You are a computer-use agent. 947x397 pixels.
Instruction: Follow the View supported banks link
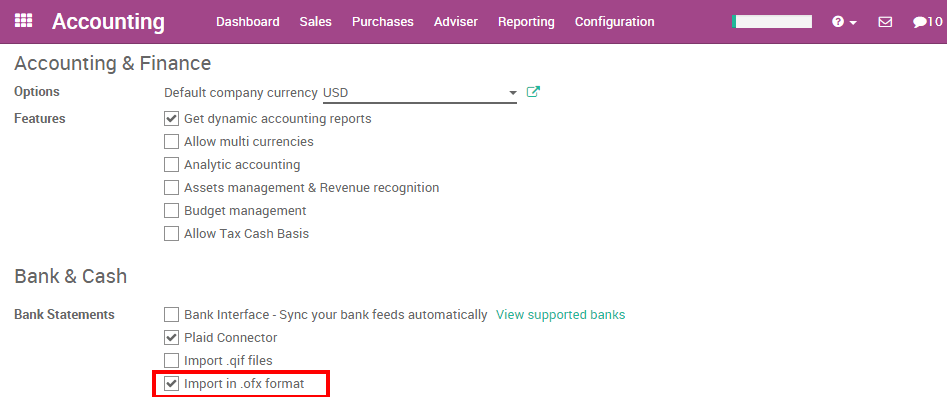560,314
